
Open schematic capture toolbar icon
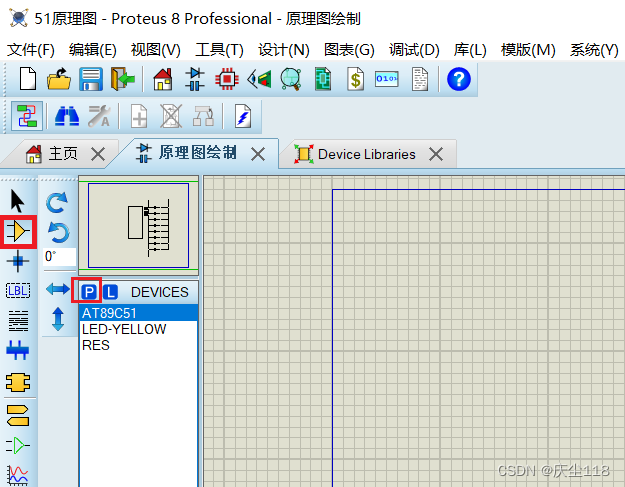coord(195,79)
